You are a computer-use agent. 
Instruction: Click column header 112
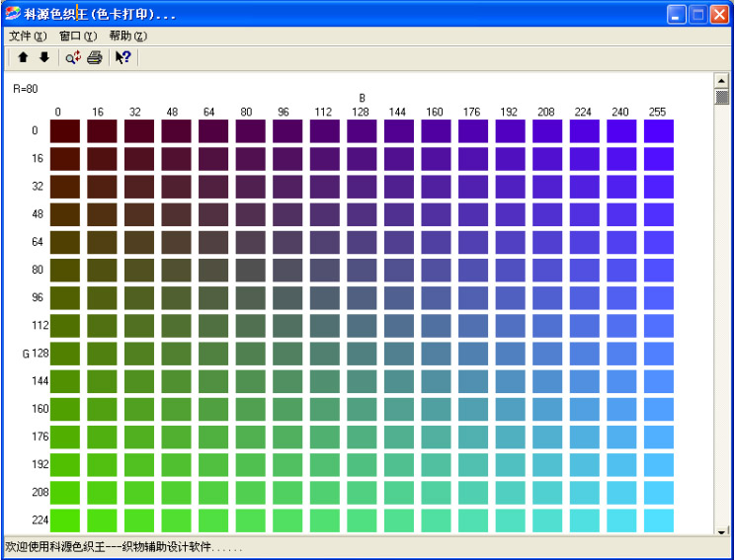tap(323, 112)
